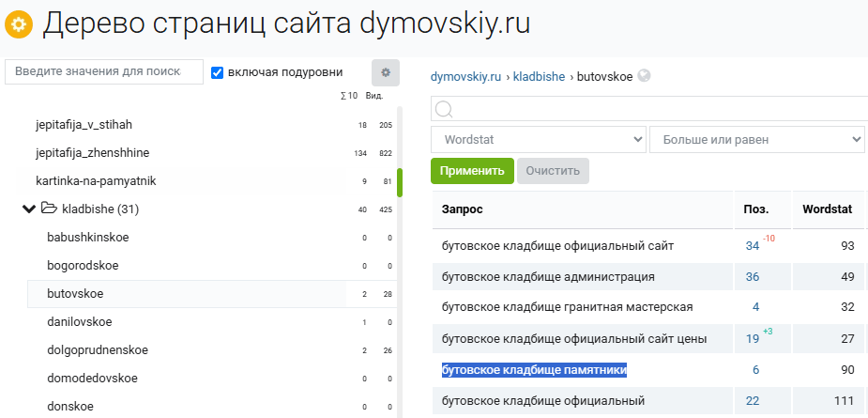Click the magnifier icon in the query search
Image resolution: width=868 pixels, height=418 pixels.
click(x=444, y=110)
